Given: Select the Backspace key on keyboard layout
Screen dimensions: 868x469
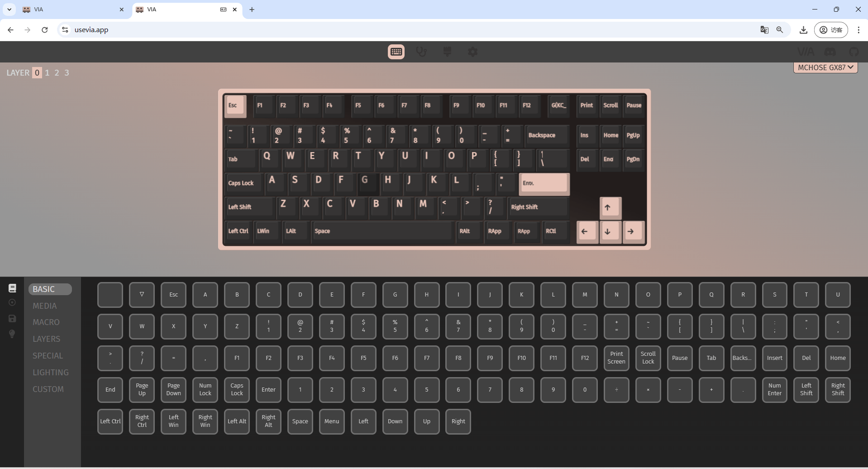Looking at the screenshot, I should coord(546,135).
